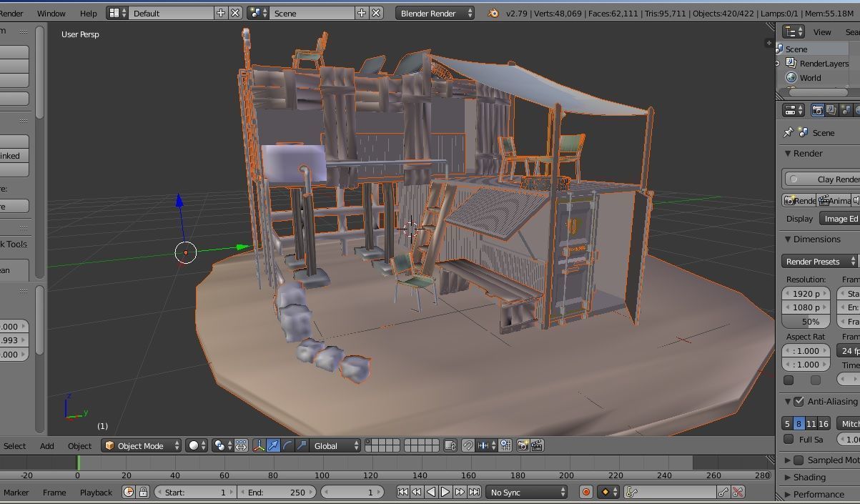Toggle auto keyframe record button
The width and height of the screenshot is (860, 504).
coord(586,492)
